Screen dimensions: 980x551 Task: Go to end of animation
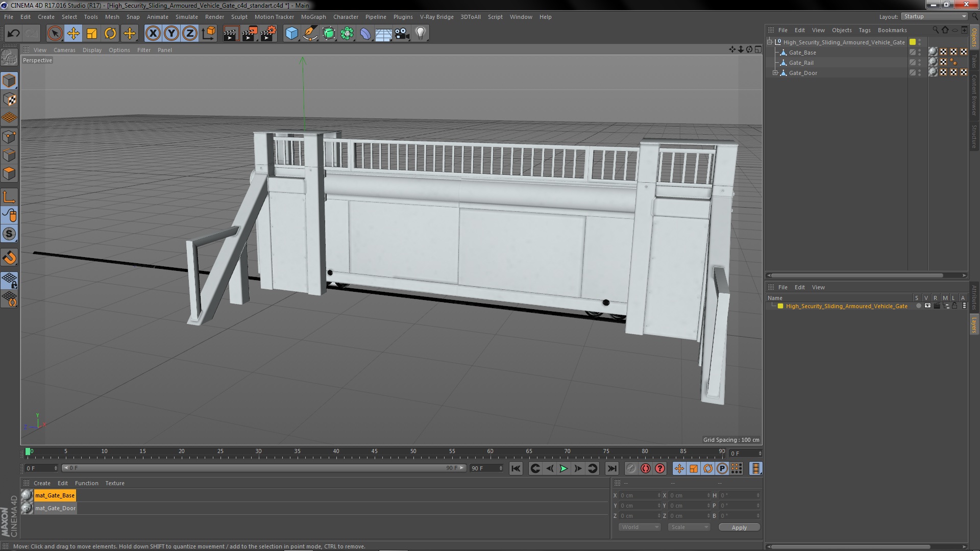click(x=611, y=468)
